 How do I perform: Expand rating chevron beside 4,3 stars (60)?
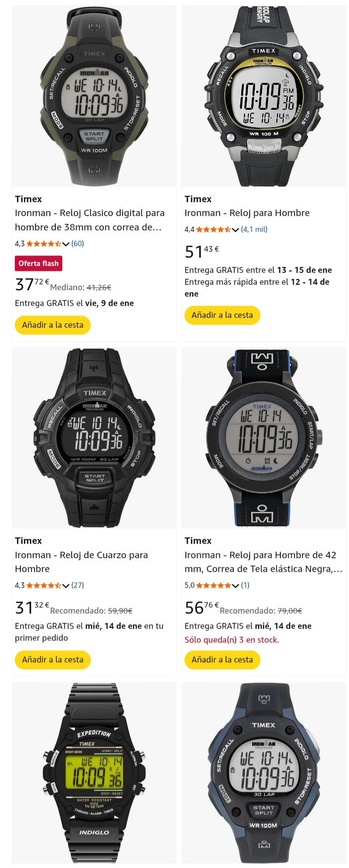(66, 244)
